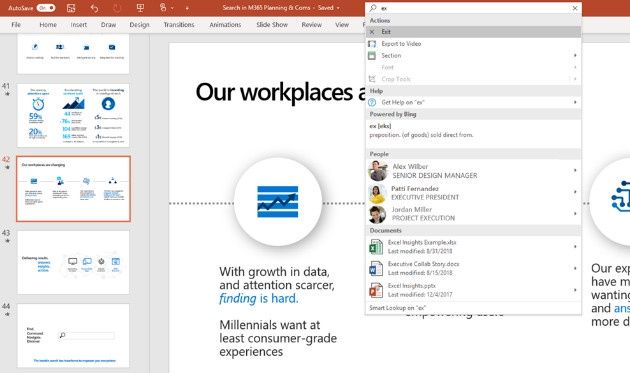630x373 pixels.
Task: Click the Word file icon
Action: 376,268
